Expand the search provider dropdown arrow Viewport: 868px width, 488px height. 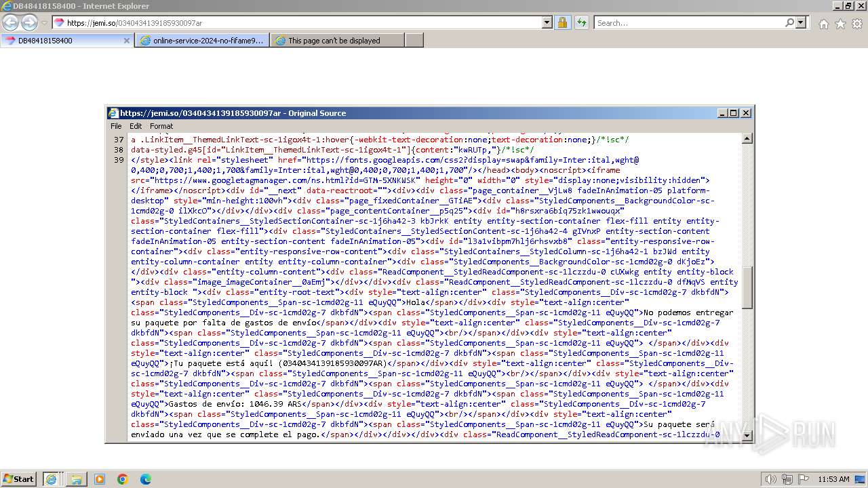point(801,22)
